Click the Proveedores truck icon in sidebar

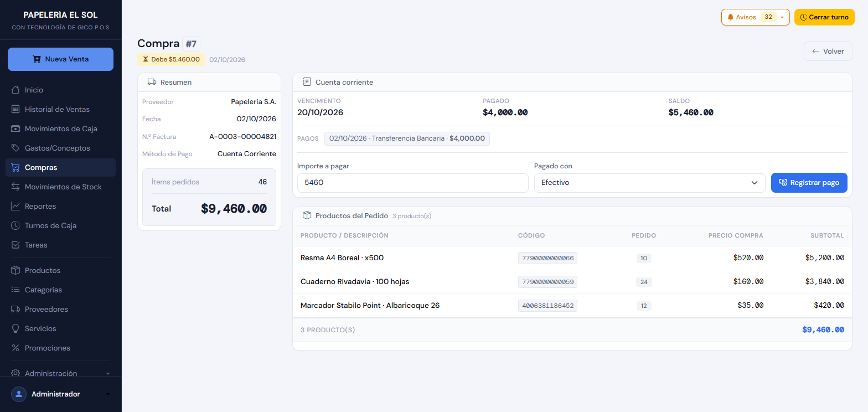(15, 309)
